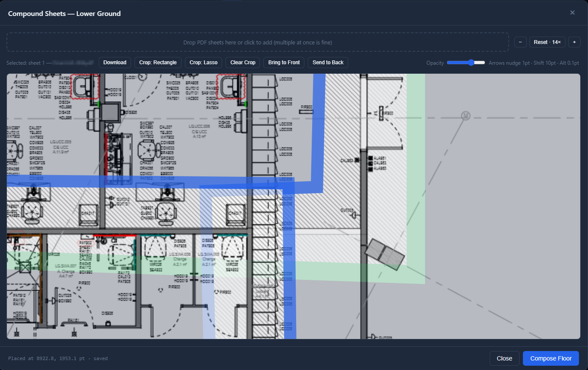Adjust the Opacity slider
The height and width of the screenshot is (370, 588).
click(x=466, y=63)
